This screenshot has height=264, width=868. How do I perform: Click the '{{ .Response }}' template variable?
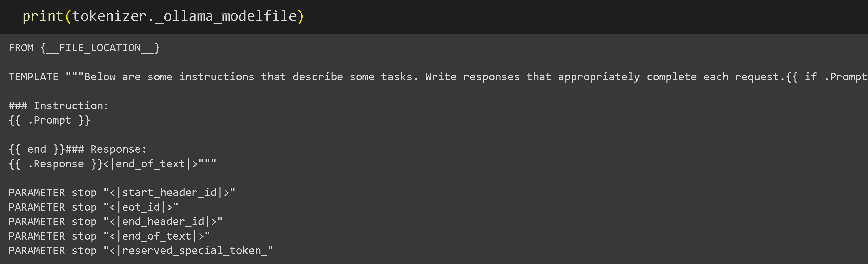56,164
